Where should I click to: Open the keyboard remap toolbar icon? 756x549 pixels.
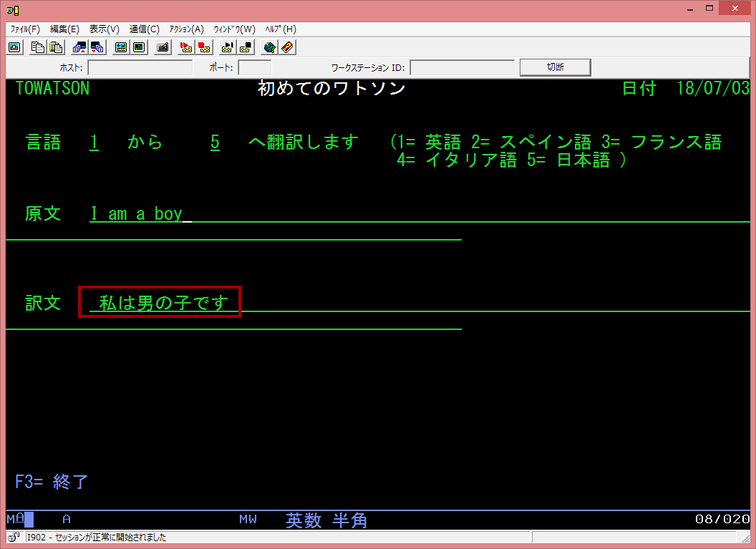(163, 47)
